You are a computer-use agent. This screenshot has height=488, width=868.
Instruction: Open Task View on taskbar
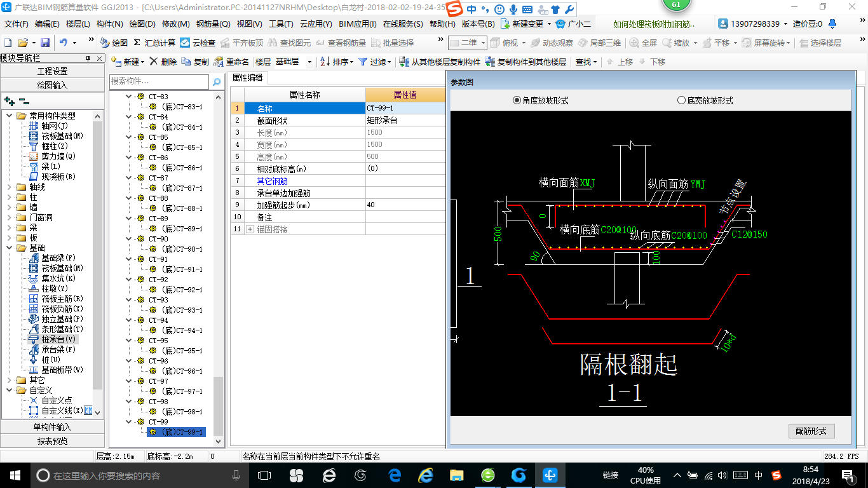point(264,475)
